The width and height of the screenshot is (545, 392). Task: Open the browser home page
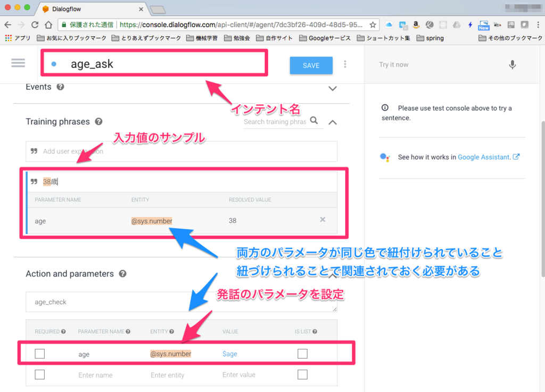click(x=48, y=24)
